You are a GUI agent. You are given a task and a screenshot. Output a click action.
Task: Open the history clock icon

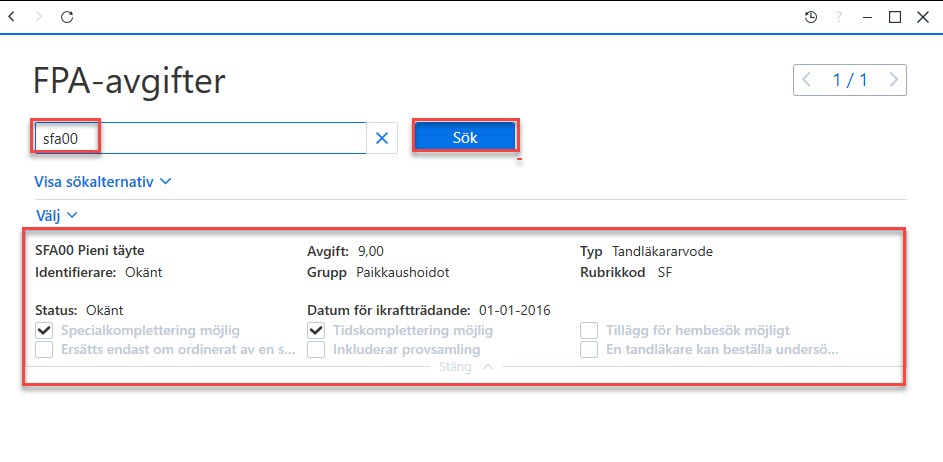(811, 17)
